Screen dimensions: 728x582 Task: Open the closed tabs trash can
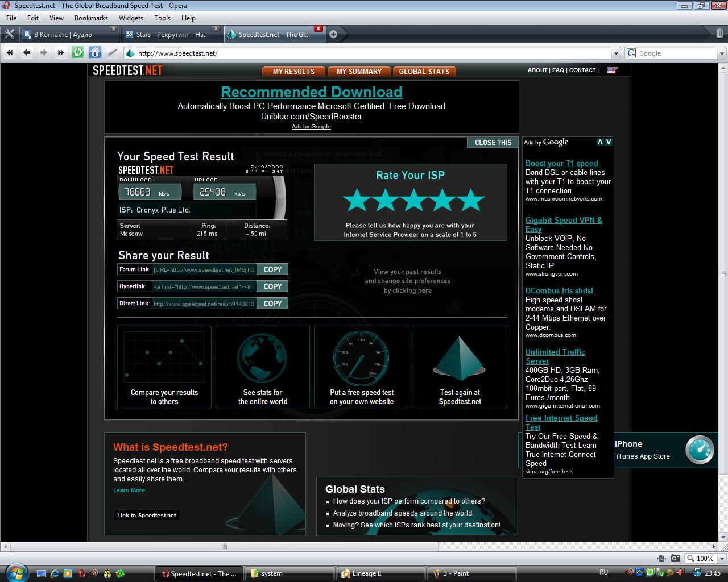[x=719, y=34]
